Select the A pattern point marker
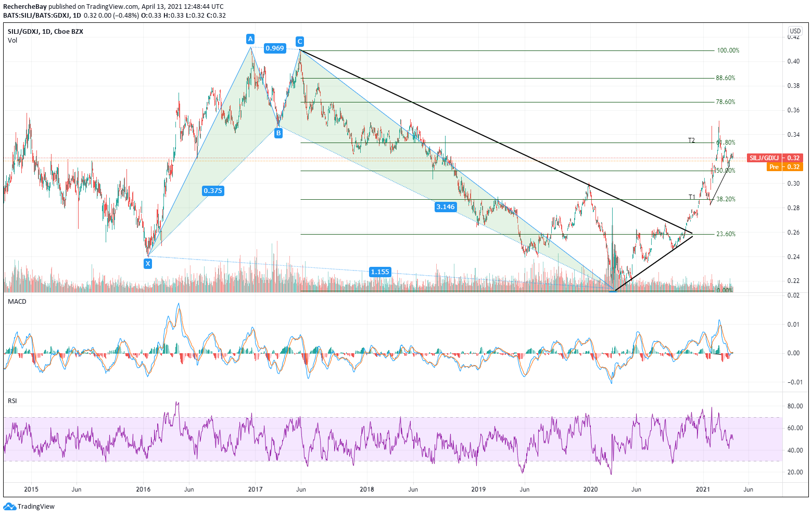This screenshot has width=812, height=516. (x=250, y=39)
